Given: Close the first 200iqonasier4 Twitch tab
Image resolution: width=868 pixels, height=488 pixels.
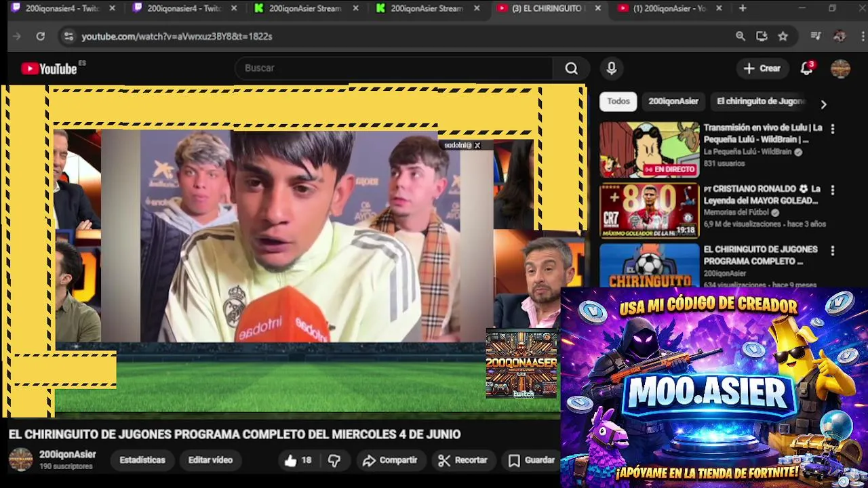Looking at the screenshot, I should [x=112, y=8].
